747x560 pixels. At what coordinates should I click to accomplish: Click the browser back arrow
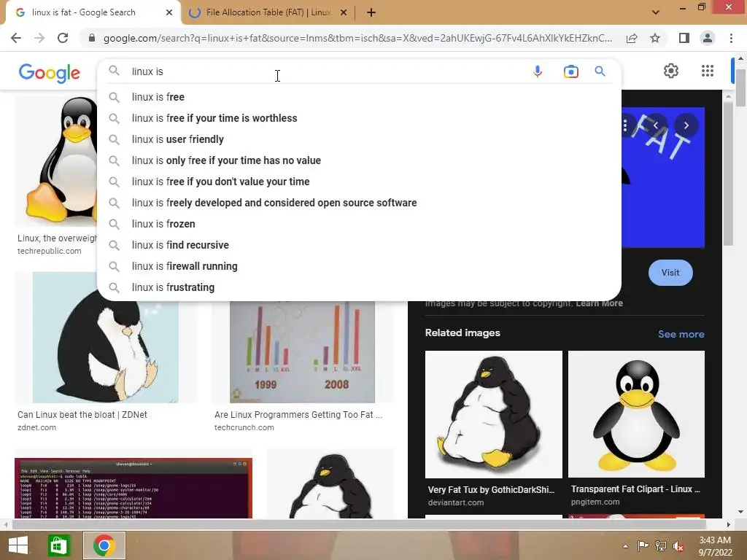[x=16, y=38]
